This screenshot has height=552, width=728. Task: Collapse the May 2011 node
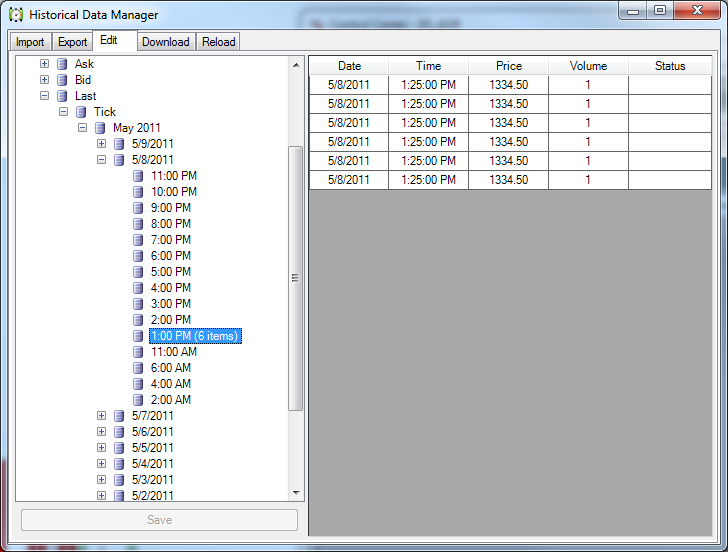83,128
